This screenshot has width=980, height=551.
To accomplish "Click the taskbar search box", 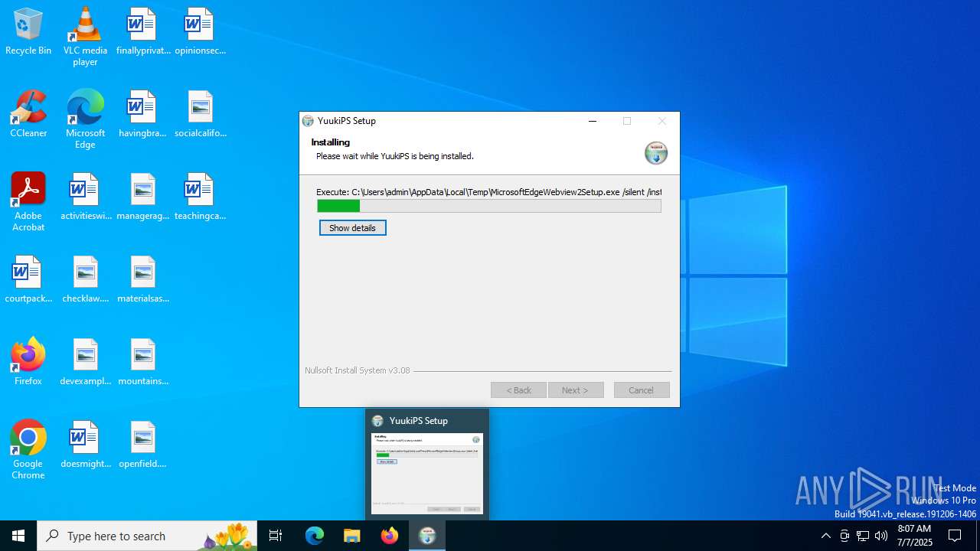I will point(146,536).
